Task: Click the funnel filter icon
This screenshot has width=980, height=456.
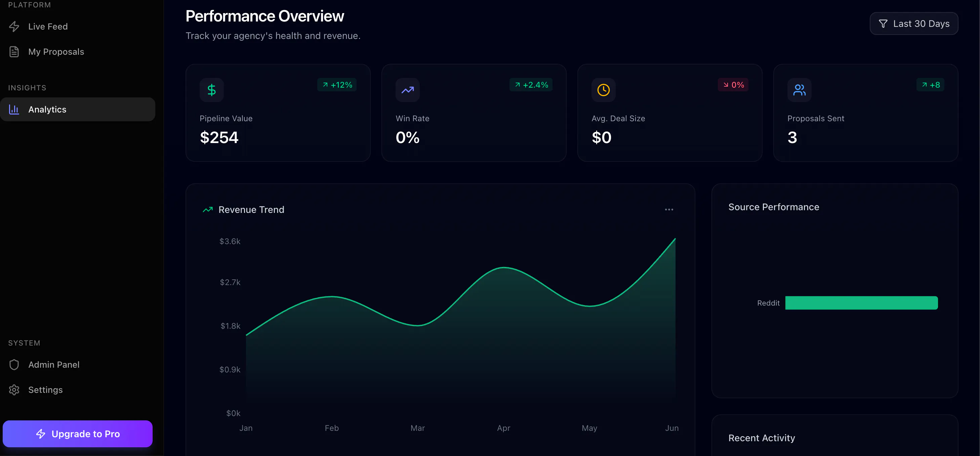Action: pos(883,24)
